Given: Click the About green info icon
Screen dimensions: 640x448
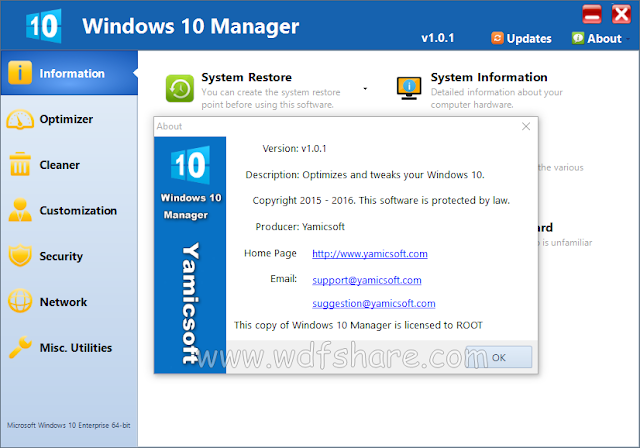Looking at the screenshot, I should 578,38.
